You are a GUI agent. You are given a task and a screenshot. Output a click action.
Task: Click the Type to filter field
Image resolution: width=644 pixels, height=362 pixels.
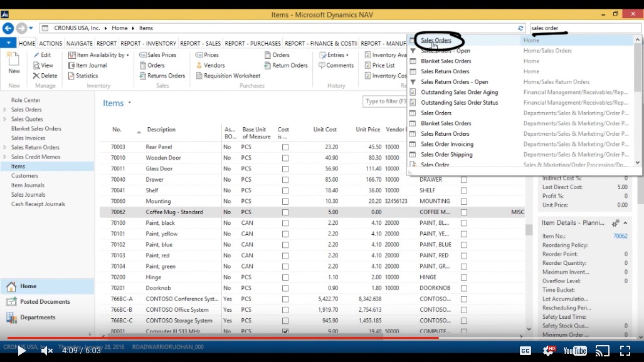click(x=384, y=101)
